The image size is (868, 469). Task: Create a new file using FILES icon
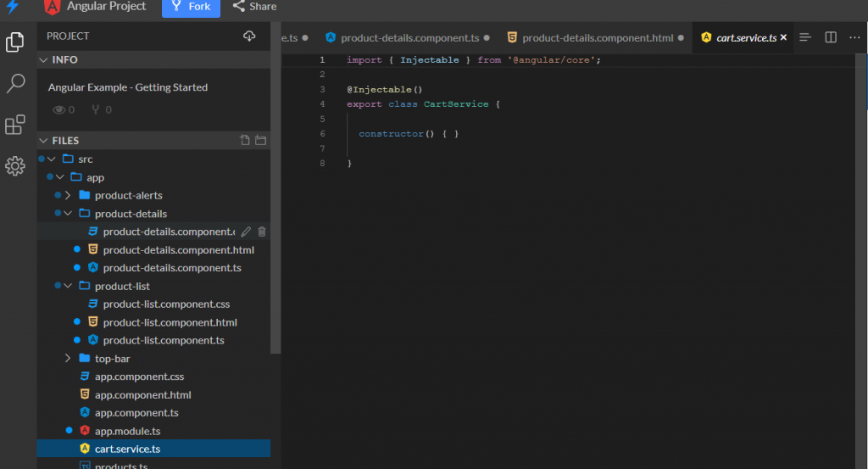[x=245, y=140]
